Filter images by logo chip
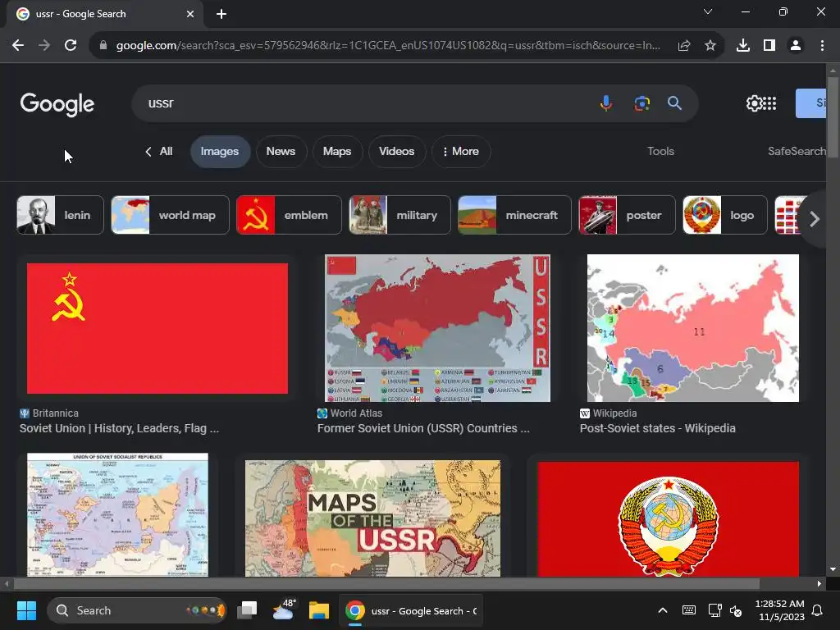840x630 pixels. [725, 216]
